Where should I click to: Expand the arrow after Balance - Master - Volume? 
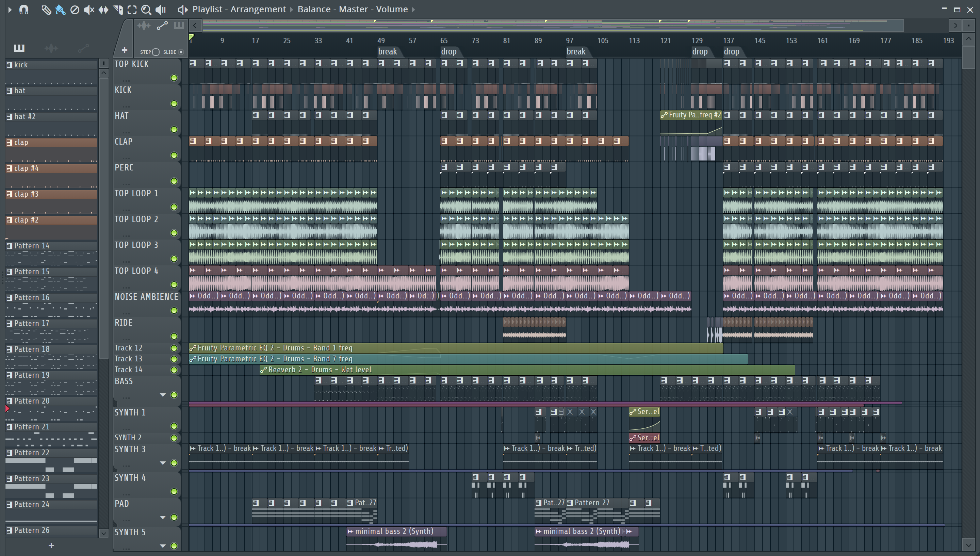413,10
